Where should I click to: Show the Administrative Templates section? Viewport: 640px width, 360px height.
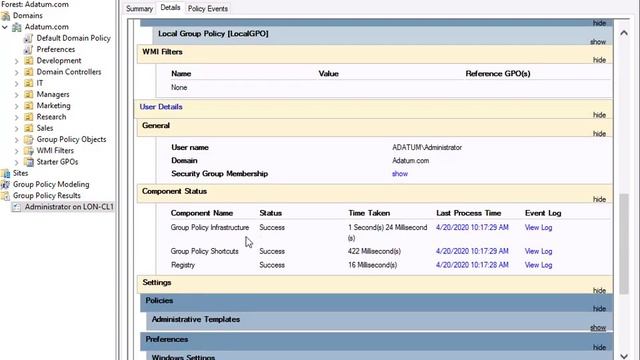click(598, 328)
